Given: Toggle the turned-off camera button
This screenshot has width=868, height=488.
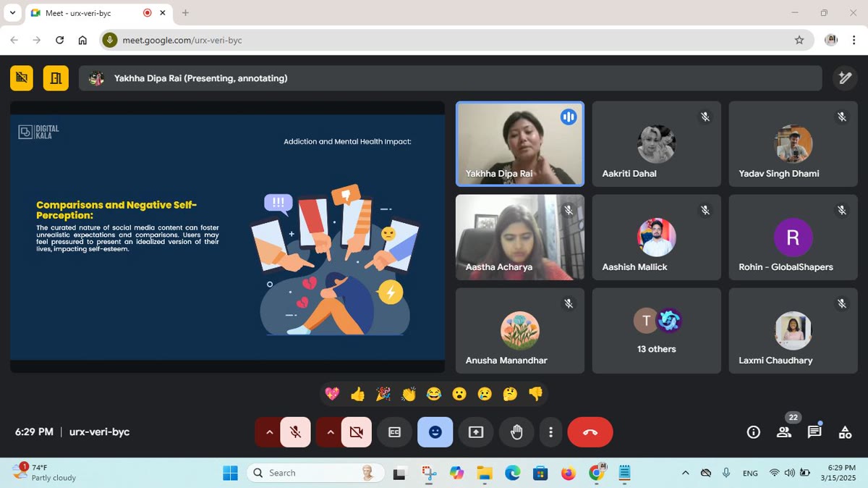Looking at the screenshot, I should coord(356,432).
